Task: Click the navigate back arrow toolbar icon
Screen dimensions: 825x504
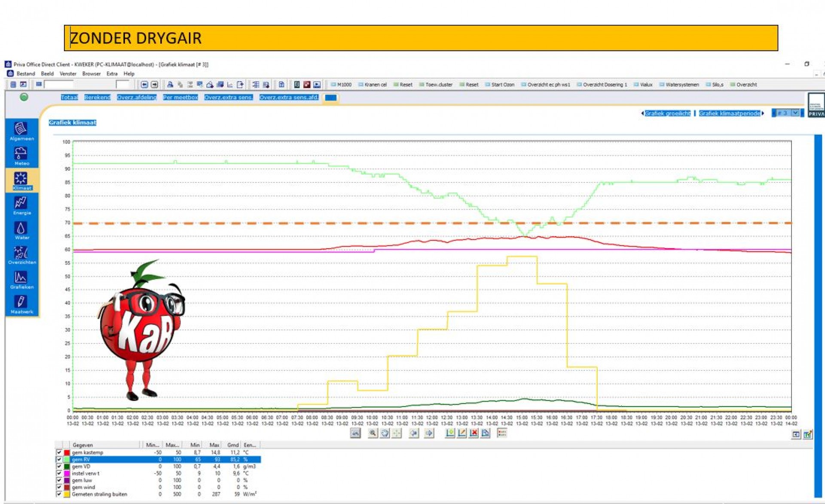Action: pyautogui.click(x=144, y=85)
